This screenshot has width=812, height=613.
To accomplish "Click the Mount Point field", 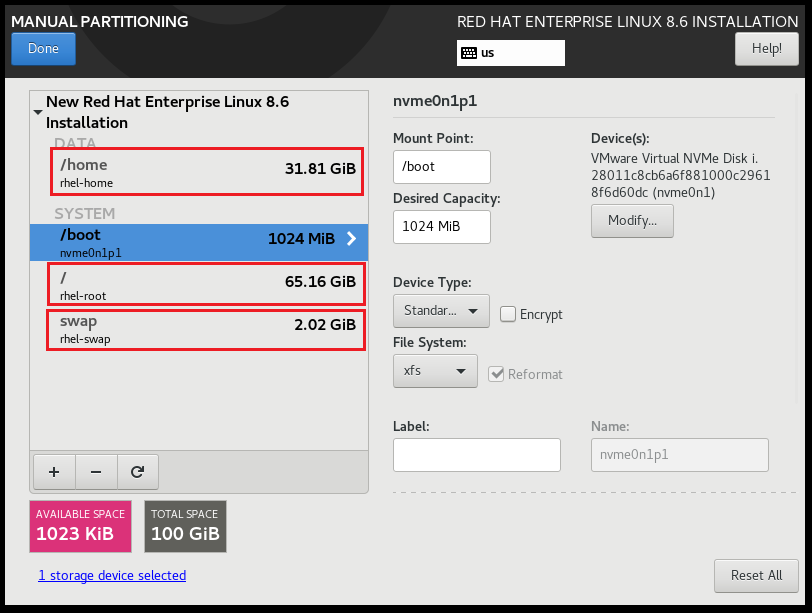I will (442, 167).
